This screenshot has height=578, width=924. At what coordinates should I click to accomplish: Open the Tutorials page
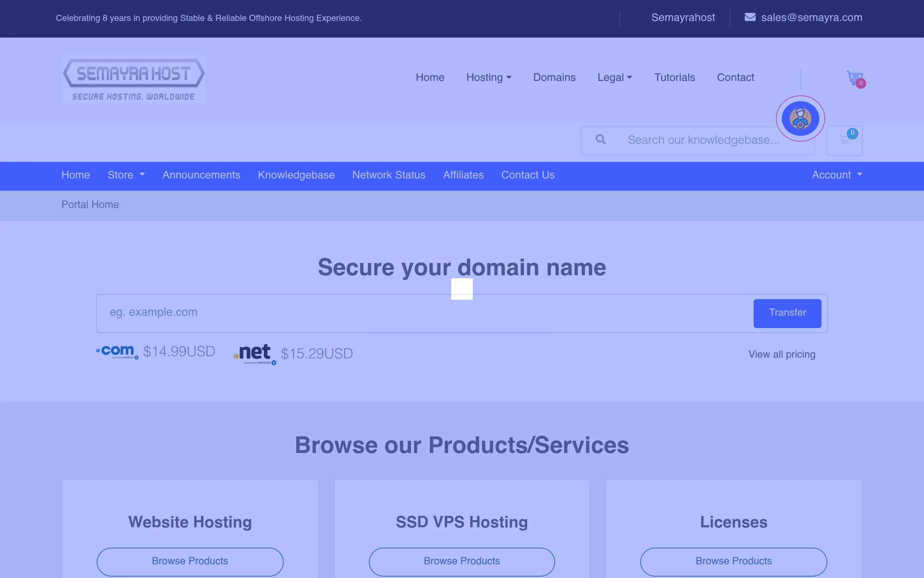point(675,78)
